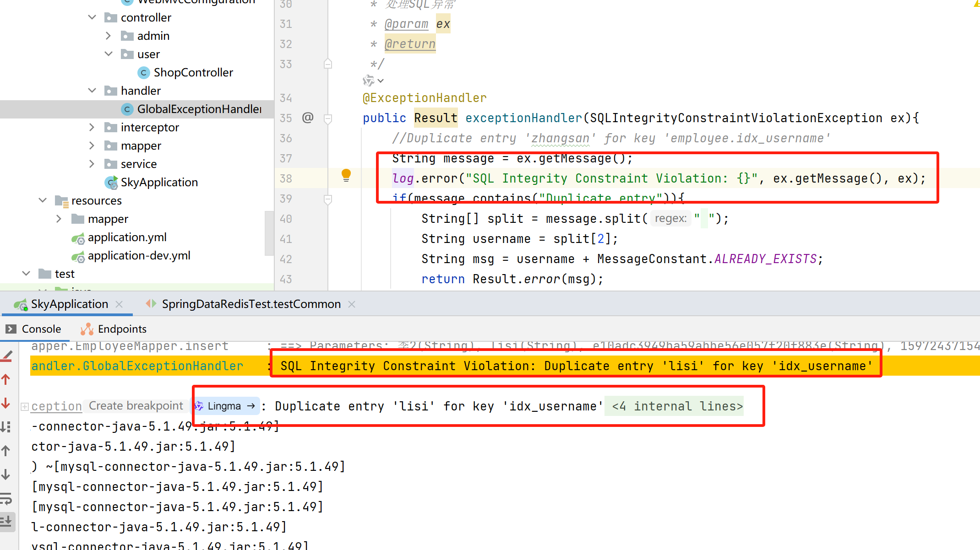980x550 pixels.
Task: Toggle scroll to end of console
Action: (6, 521)
